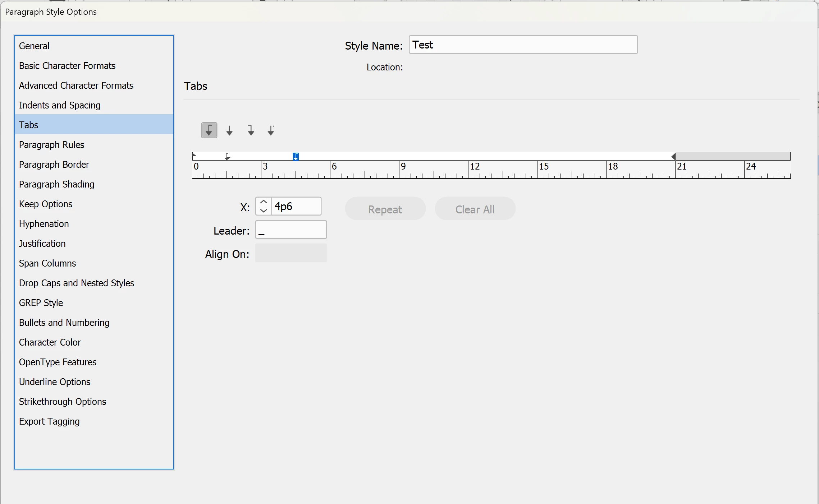Click the X position input field

pyautogui.click(x=296, y=207)
